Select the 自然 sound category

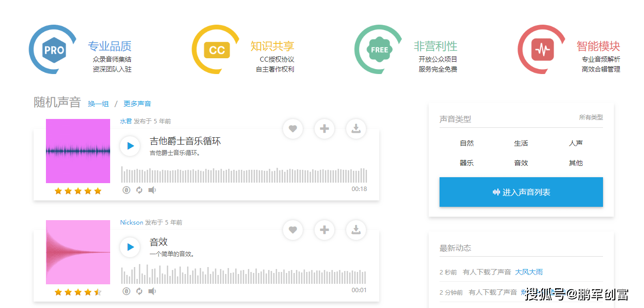(467, 143)
